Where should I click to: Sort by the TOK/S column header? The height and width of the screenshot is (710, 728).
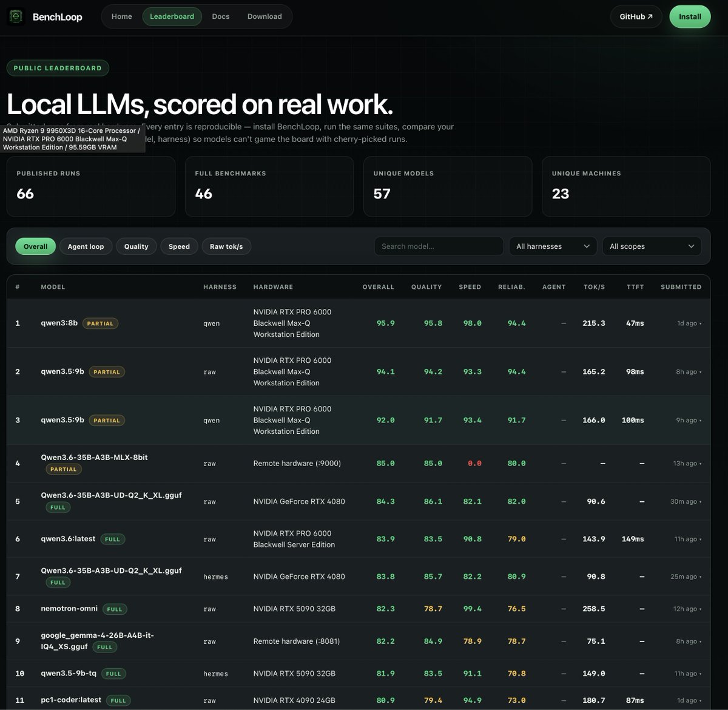(x=593, y=287)
